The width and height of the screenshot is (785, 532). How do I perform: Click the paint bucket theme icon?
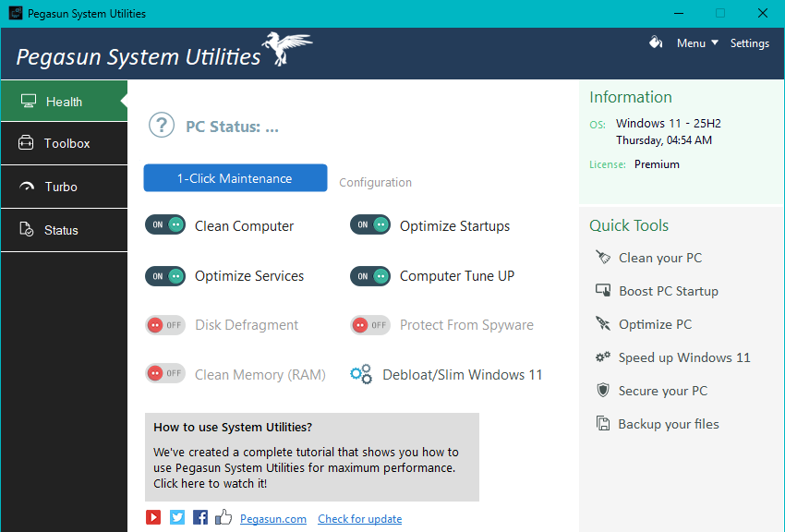(656, 42)
